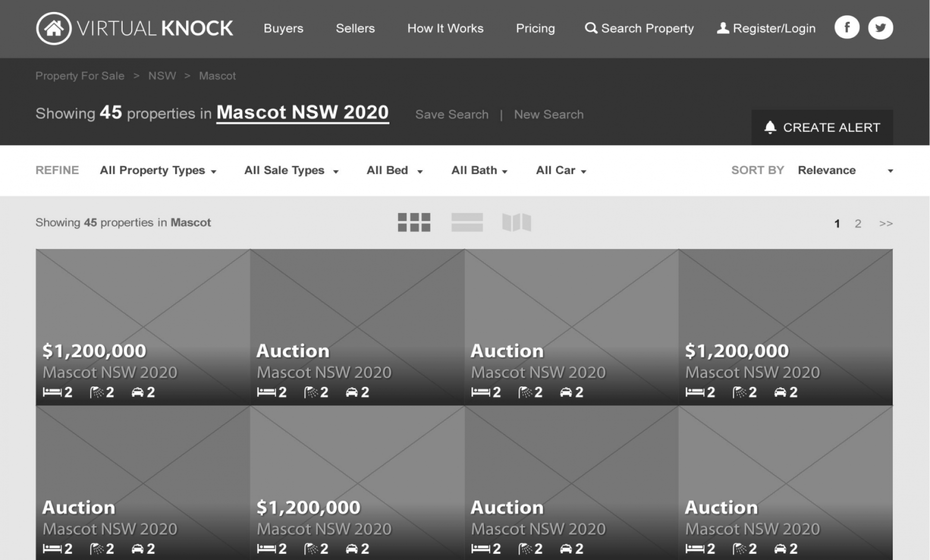
Task: Open the Twitter social icon
Action: tap(880, 28)
